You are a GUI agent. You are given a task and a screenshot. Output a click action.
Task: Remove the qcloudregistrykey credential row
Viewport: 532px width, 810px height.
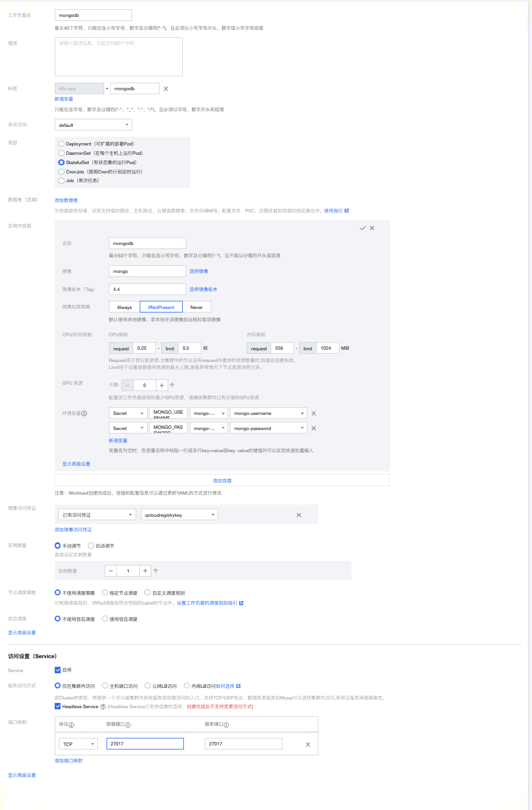299,515
